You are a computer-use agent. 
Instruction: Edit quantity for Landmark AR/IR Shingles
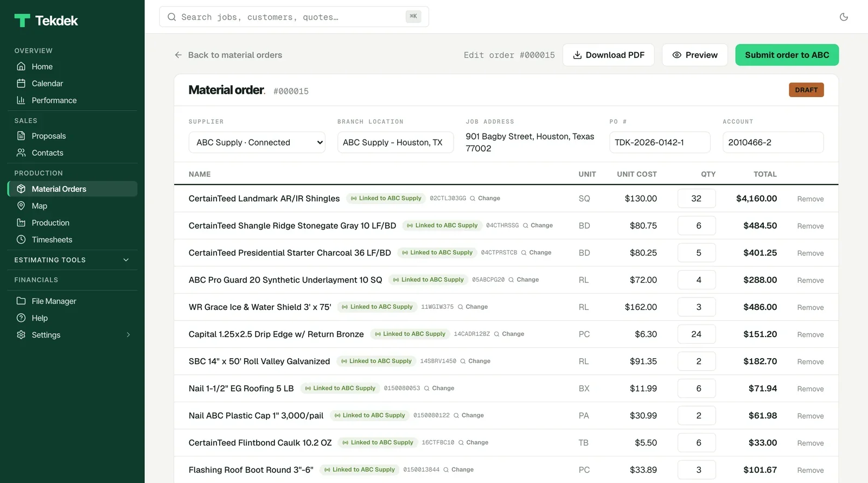697,199
